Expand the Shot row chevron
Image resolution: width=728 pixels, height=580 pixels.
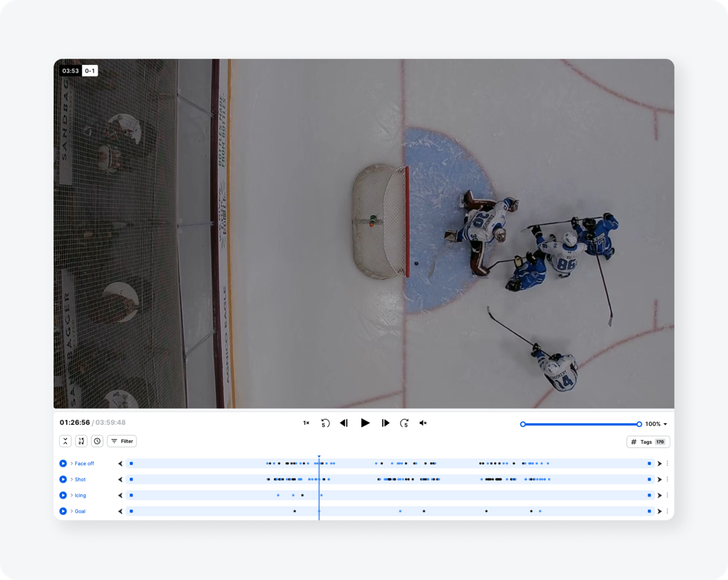[x=72, y=479]
